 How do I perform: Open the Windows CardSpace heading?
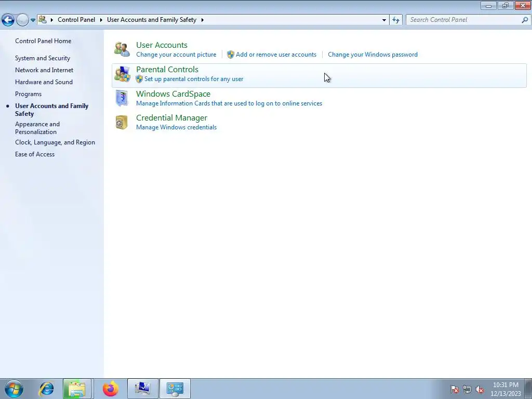[173, 94]
